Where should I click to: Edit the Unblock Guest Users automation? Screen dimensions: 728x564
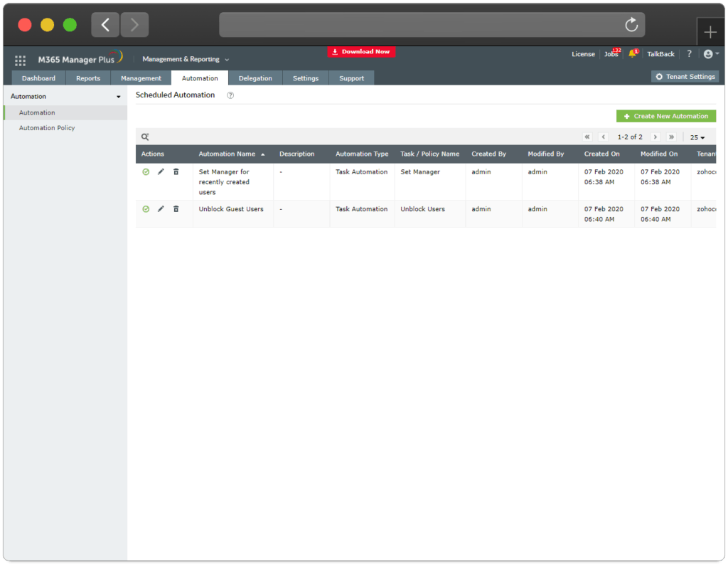click(x=161, y=209)
